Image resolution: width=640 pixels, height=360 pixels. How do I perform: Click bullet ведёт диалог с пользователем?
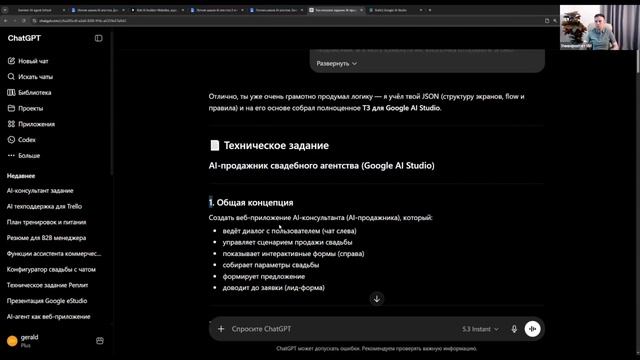click(289, 231)
